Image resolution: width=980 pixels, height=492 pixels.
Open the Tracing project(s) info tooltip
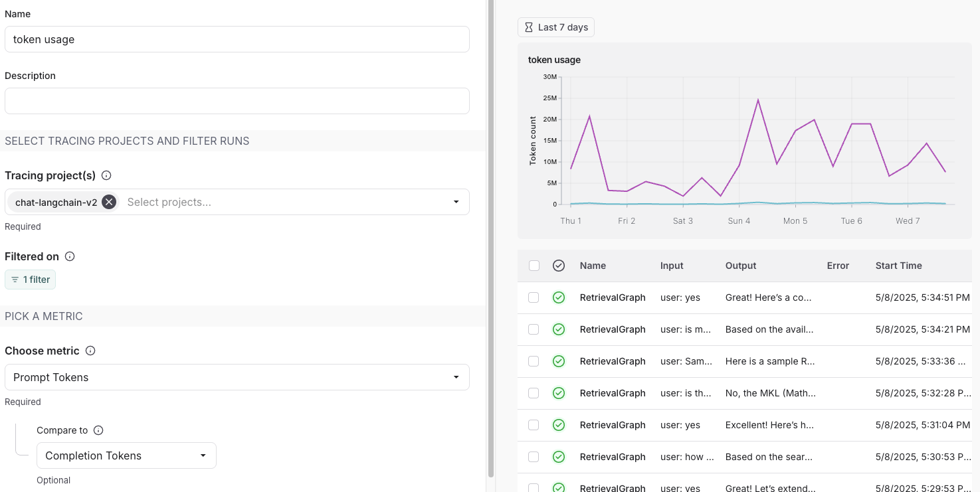click(x=106, y=175)
